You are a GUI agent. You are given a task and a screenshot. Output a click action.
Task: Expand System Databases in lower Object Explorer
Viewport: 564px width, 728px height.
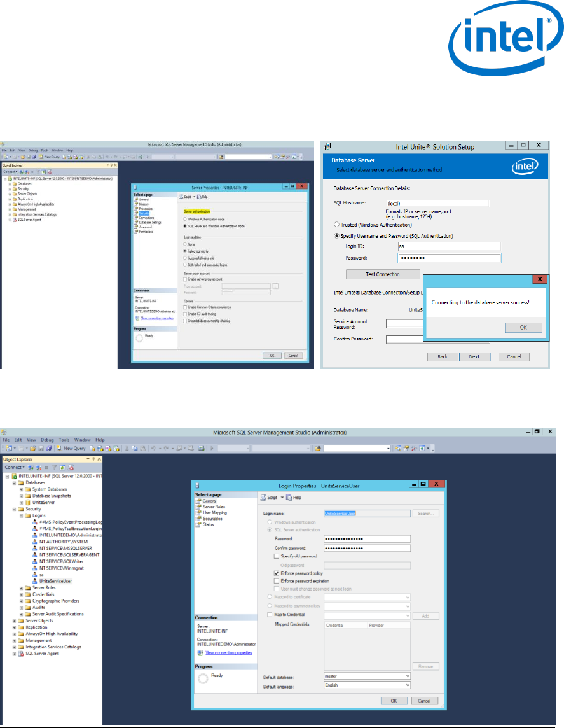coord(22,489)
